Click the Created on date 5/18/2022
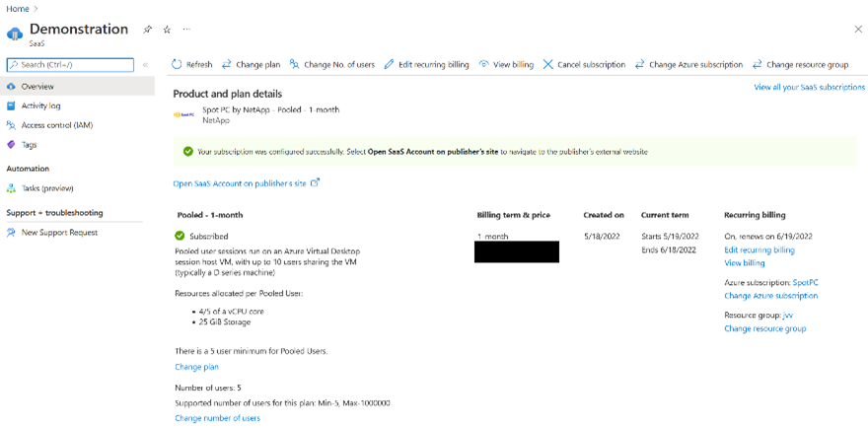This screenshot has height=428, width=868. (x=602, y=237)
